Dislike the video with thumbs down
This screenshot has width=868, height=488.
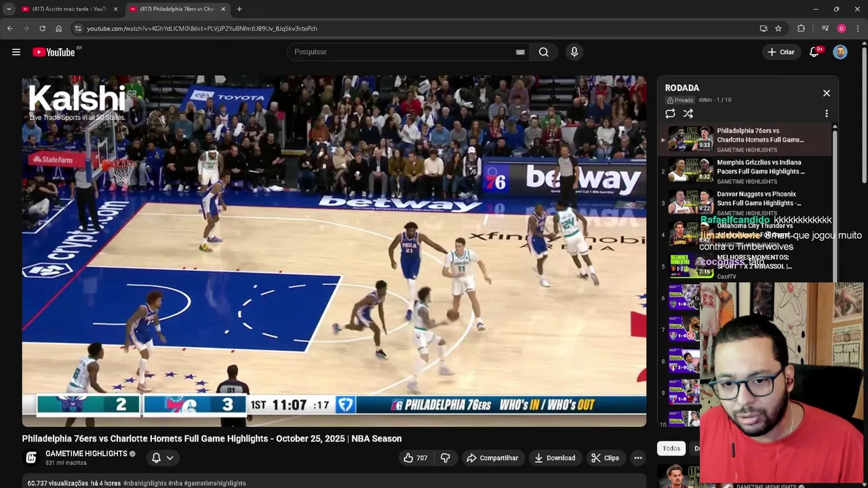[446, 458]
